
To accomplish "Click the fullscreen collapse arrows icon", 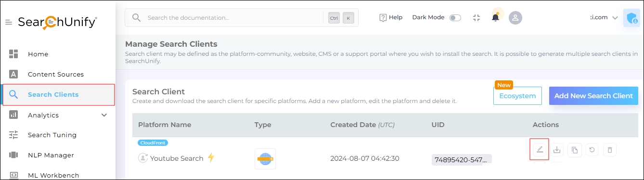I will point(477,17).
